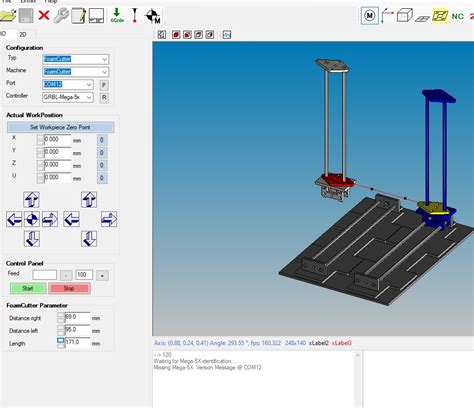This screenshot has width=474, height=408.
Task: Click the Y position value field
Action: [x=57, y=152]
